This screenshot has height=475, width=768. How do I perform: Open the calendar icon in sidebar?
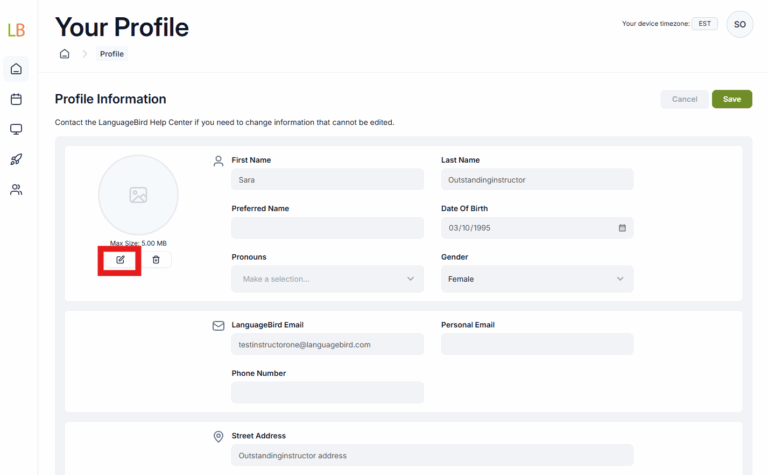click(16, 99)
